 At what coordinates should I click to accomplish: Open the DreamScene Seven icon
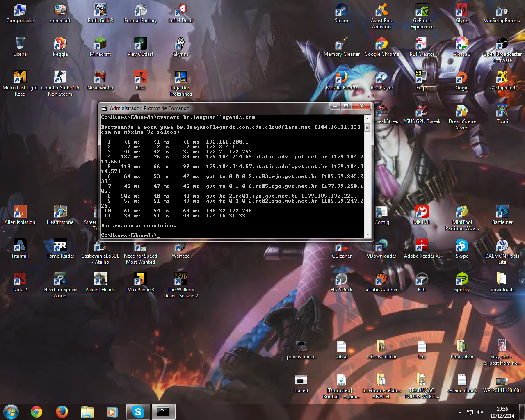click(x=462, y=117)
